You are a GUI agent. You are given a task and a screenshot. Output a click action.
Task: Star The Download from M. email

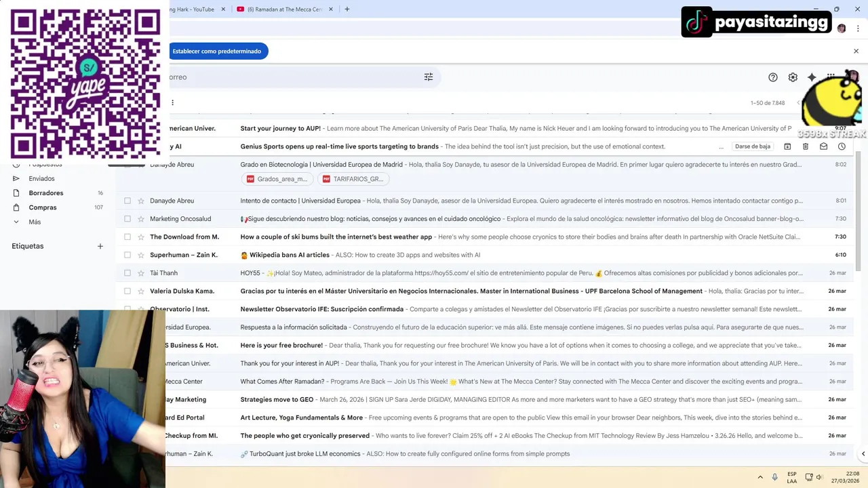point(141,237)
